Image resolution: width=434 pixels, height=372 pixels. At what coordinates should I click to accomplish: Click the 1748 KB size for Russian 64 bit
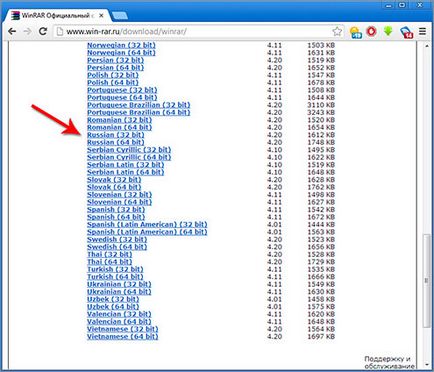click(x=321, y=142)
